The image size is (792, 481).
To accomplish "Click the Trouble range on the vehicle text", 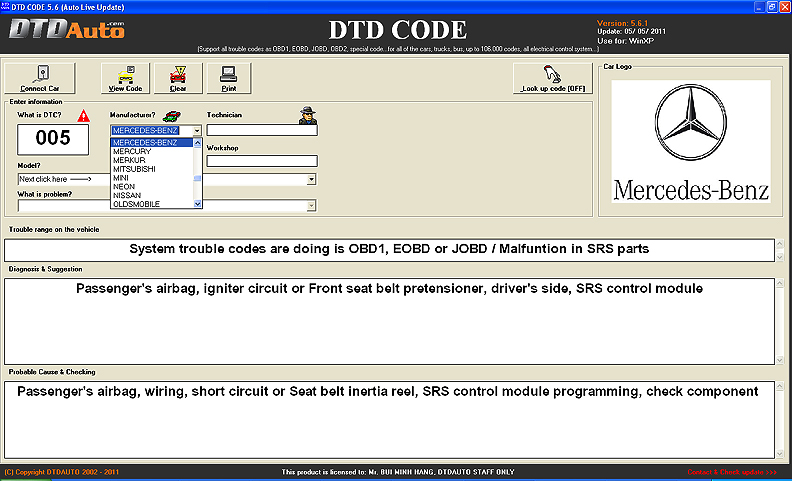I will [54, 229].
